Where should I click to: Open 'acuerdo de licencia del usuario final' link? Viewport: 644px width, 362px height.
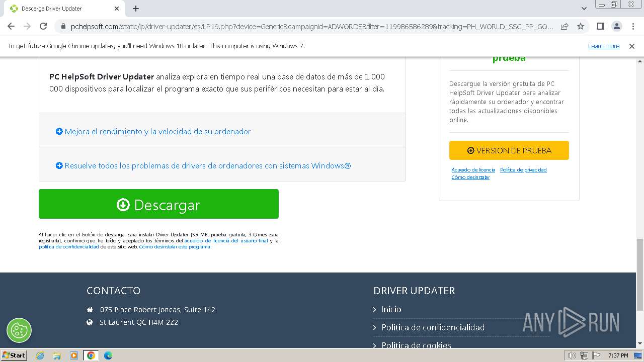click(x=226, y=241)
